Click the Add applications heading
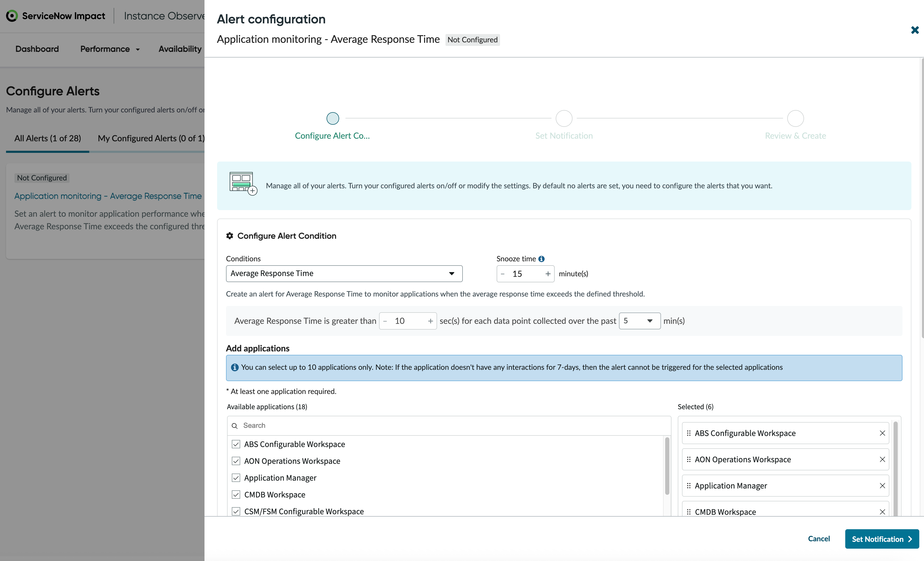This screenshot has width=924, height=561. (258, 349)
